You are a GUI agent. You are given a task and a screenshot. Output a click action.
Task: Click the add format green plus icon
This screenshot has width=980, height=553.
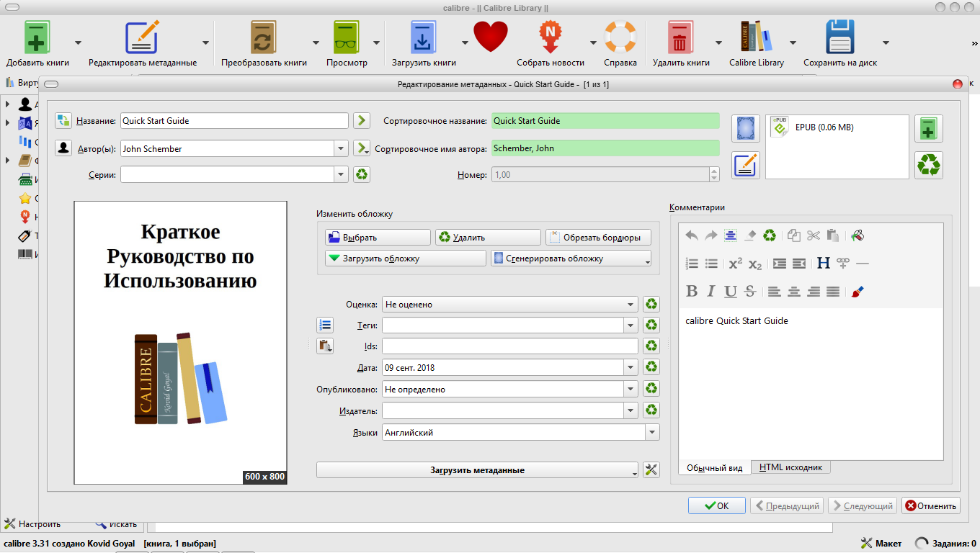[928, 129]
